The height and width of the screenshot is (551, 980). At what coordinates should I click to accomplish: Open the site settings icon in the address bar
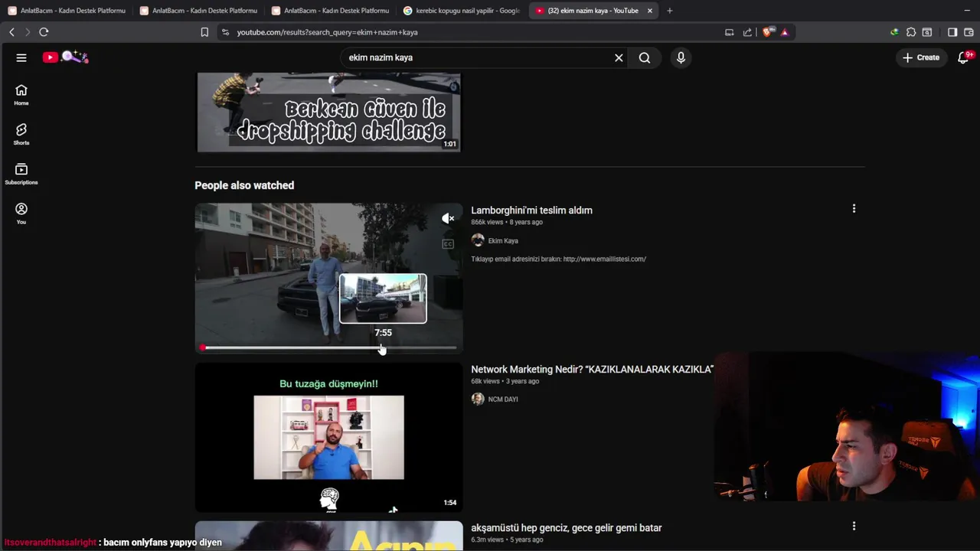pos(225,32)
